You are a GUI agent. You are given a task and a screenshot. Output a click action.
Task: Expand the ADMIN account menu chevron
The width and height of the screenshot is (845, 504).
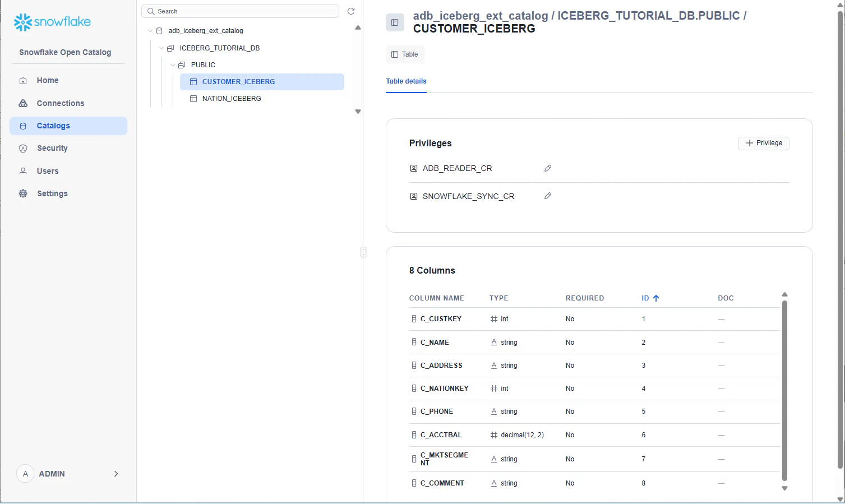click(116, 474)
